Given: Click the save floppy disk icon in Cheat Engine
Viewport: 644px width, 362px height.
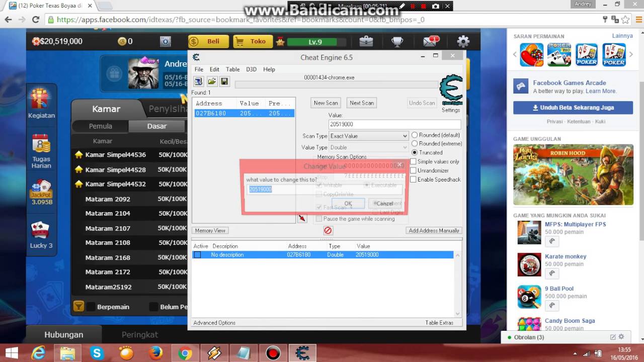Looking at the screenshot, I should click(x=224, y=81).
